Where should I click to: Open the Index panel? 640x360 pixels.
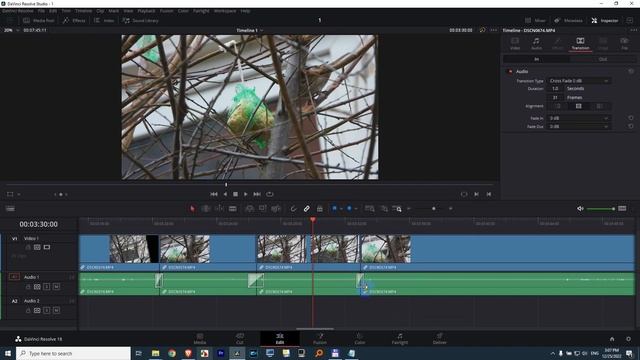pos(104,20)
